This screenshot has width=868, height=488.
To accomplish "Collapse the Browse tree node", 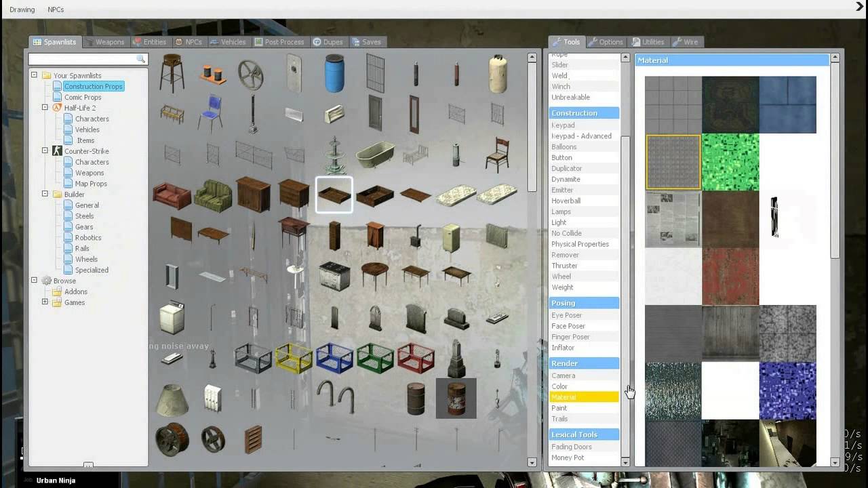I will pyautogui.click(x=34, y=281).
